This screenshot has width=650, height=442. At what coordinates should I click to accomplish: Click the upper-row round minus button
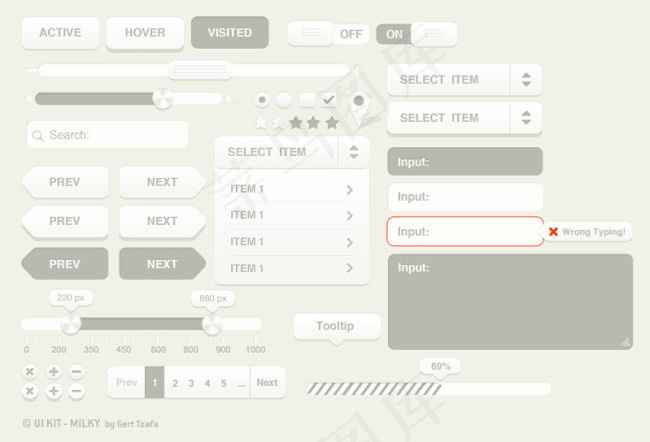tap(76, 372)
